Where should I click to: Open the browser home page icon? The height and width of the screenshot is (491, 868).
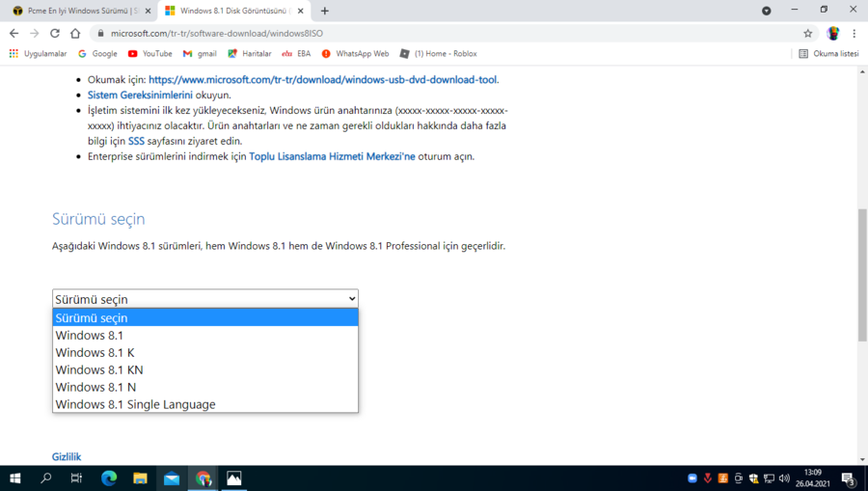tap(75, 33)
